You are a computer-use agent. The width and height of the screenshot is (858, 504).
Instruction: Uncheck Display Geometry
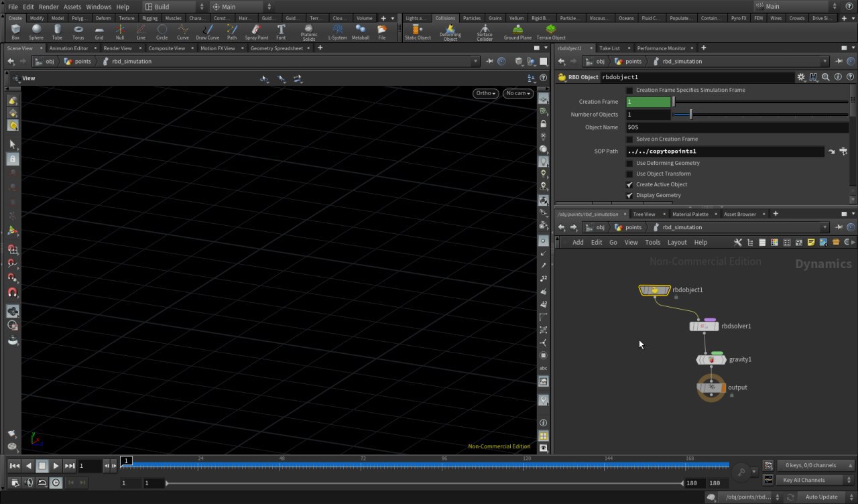pyautogui.click(x=629, y=195)
